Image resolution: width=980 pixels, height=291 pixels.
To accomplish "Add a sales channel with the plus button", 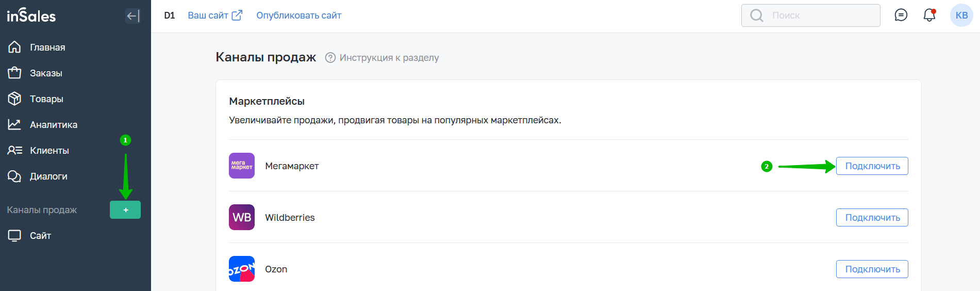I will pos(125,210).
